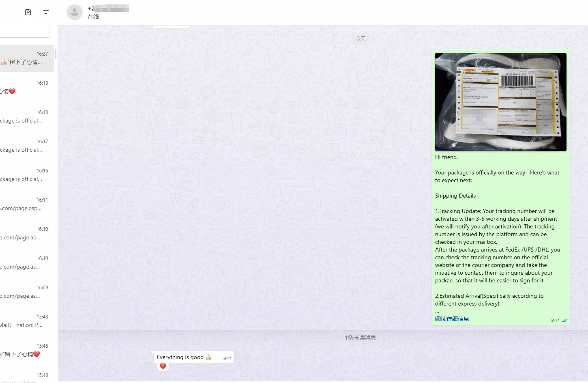588x383 pixels.
Task: Click the thumbs-up emoji in received message
Action: pyautogui.click(x=208, y=357)
